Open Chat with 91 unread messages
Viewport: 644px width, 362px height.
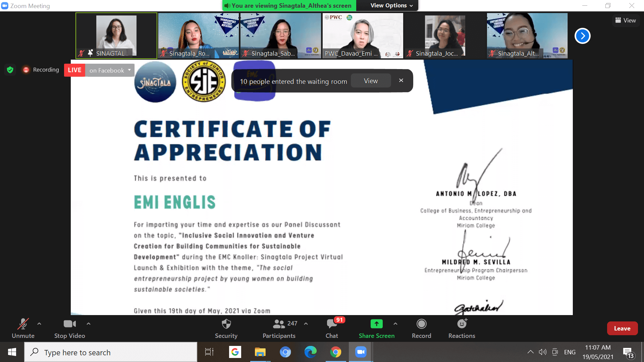[x=332, y=328]
